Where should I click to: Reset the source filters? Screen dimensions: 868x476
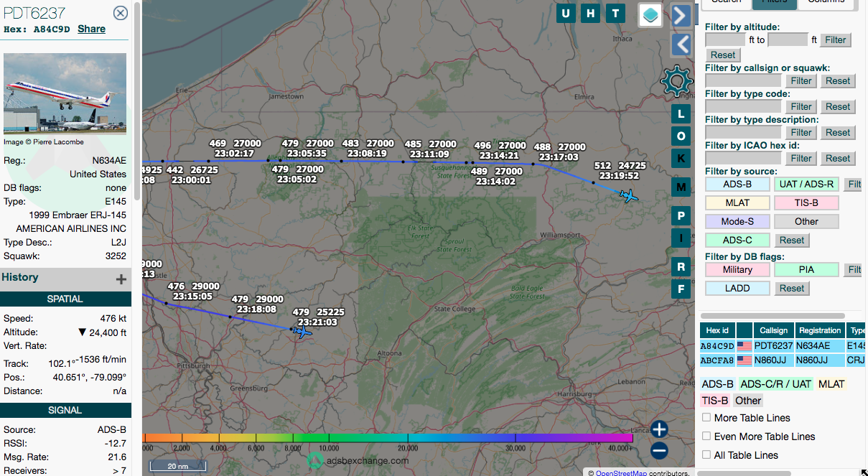tap(792, 240)
